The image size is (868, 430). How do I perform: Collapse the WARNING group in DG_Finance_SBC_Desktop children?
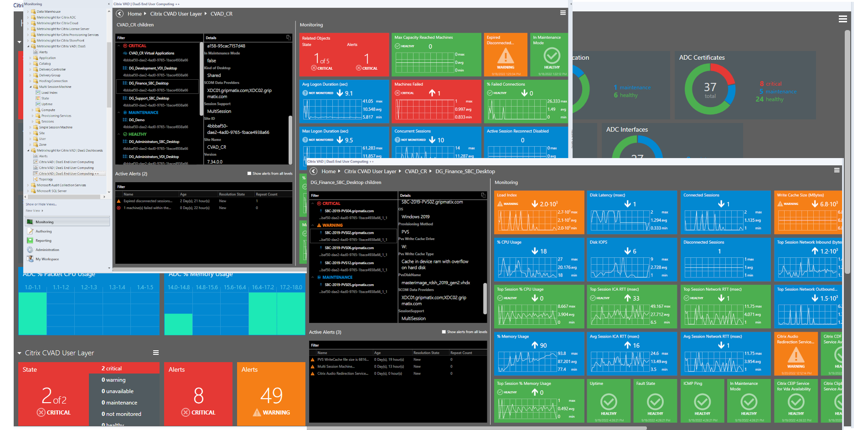[313, 225]
